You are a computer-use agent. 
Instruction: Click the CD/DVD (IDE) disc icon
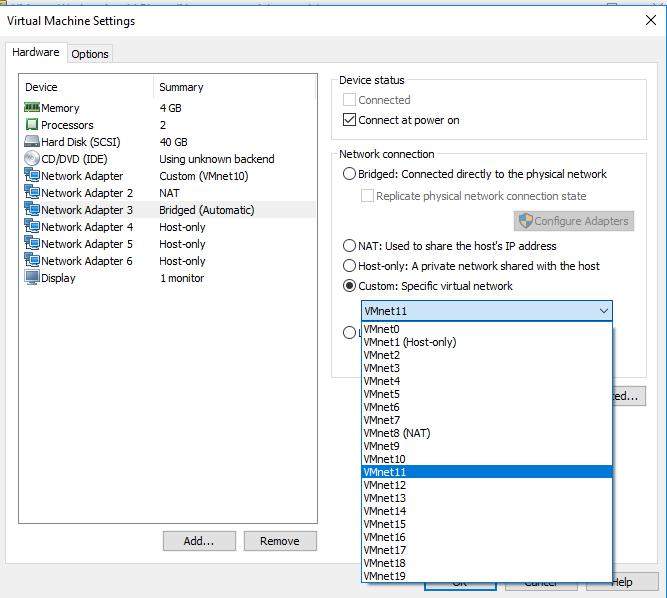pos(32,158)
